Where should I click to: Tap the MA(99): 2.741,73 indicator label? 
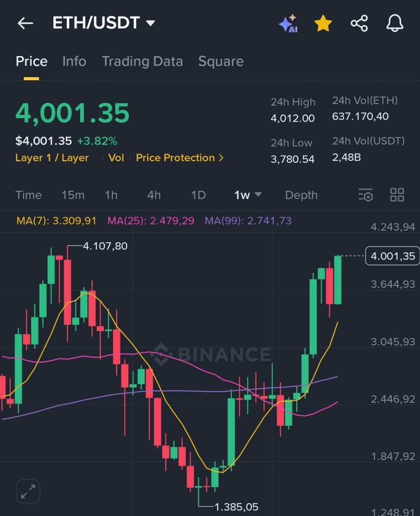[x=248, y=221]
